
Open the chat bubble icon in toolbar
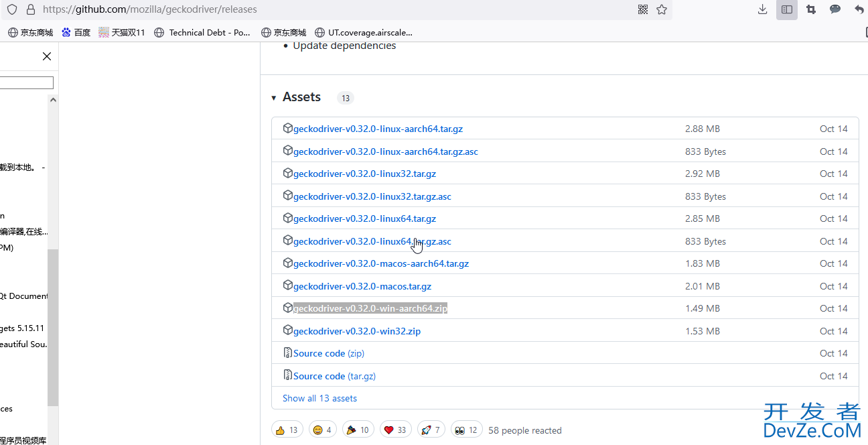coord(835,9)
